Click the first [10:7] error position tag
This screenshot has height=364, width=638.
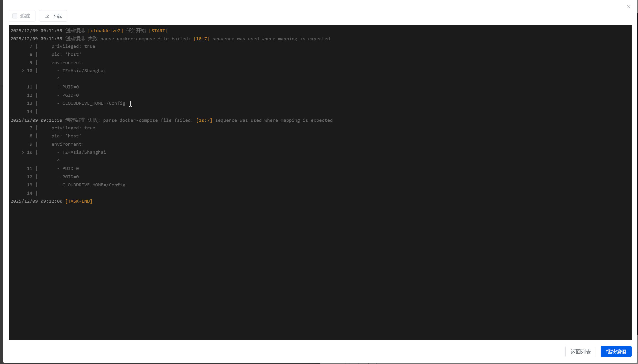click(201, 39)
